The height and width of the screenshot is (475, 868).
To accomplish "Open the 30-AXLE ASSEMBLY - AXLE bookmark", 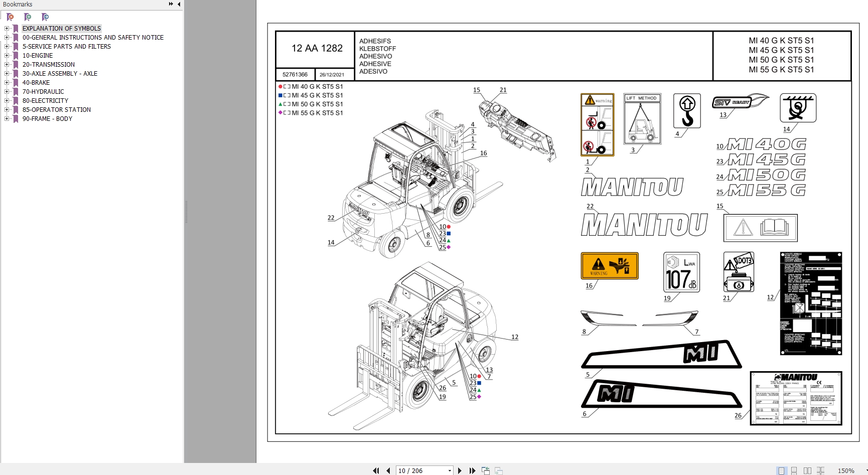I will pos(60,74).
